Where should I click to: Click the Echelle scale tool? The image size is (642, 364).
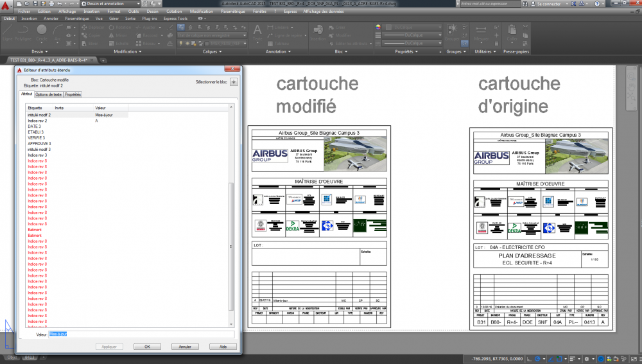click(x=118, y=43)
